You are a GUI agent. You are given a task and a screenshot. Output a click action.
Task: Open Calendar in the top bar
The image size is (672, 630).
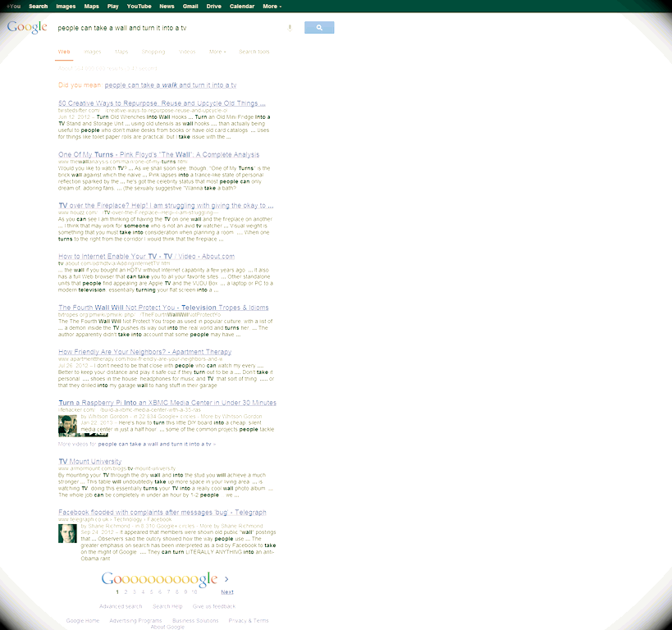[x=242, y=7]
